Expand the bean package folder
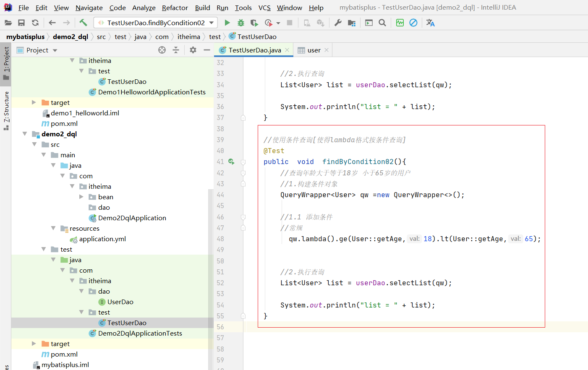 81,197
